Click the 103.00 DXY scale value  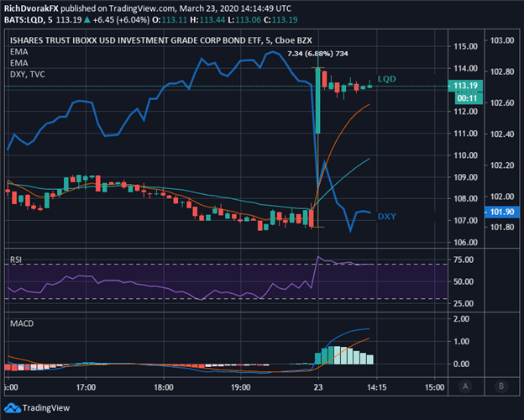click(502, 40)
